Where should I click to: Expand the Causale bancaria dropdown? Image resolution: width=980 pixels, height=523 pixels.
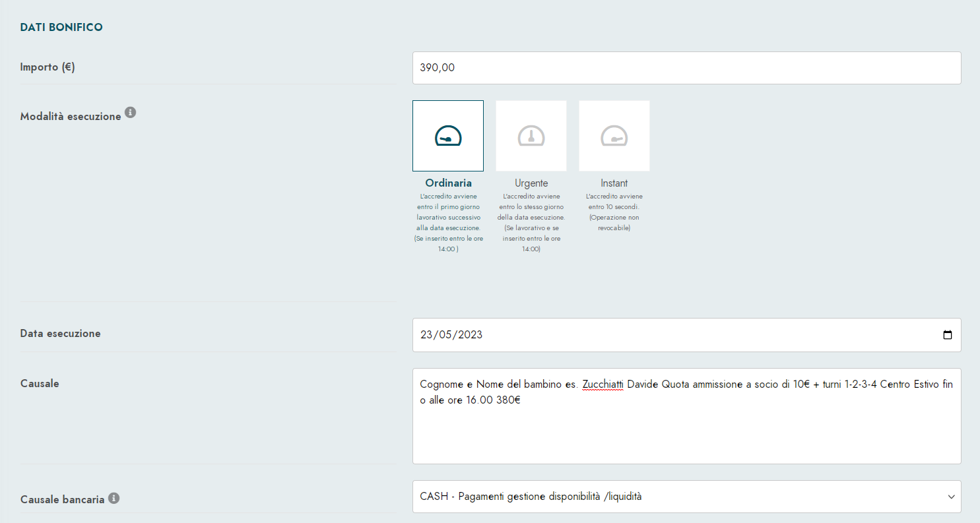tap(686, 497)
